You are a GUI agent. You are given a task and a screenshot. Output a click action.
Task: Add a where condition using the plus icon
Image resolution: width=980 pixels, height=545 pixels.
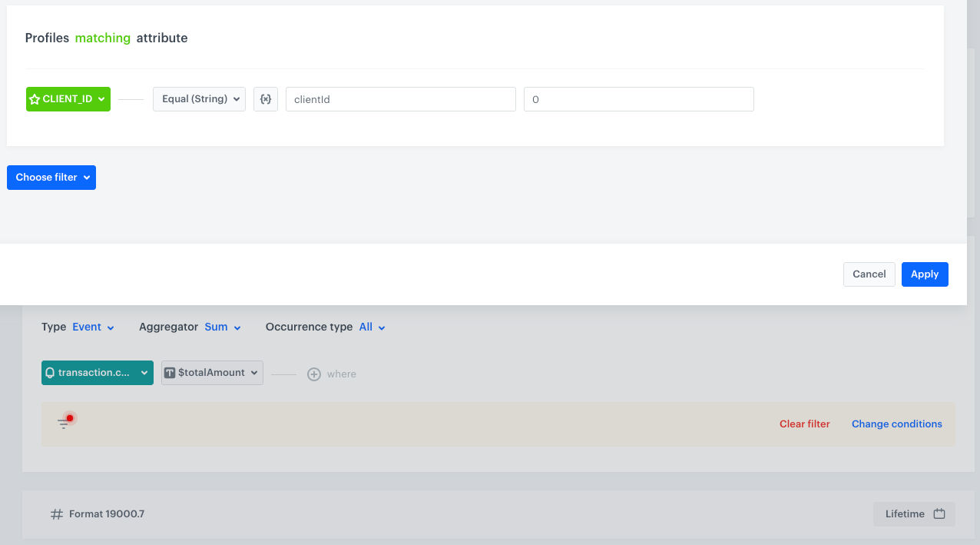tap(314, 374)
